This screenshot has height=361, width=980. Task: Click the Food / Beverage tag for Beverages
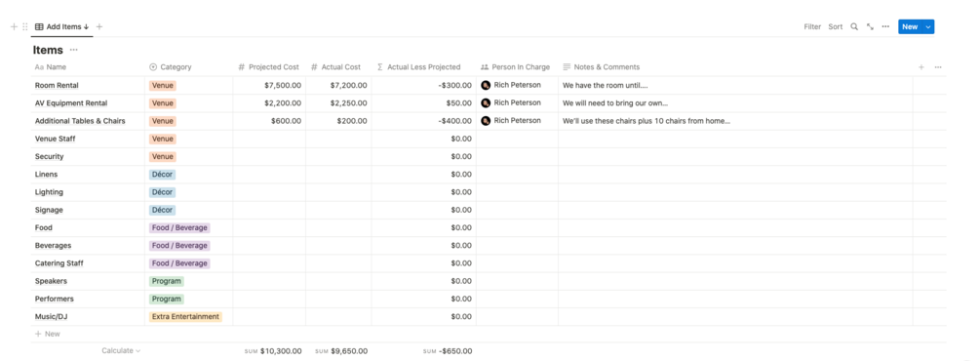coord(179,246)
